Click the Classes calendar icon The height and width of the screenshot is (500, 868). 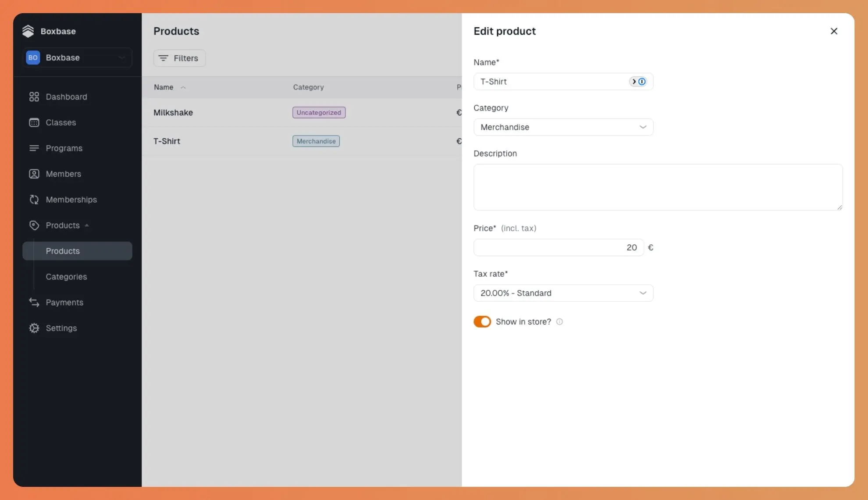coord(34,122)
